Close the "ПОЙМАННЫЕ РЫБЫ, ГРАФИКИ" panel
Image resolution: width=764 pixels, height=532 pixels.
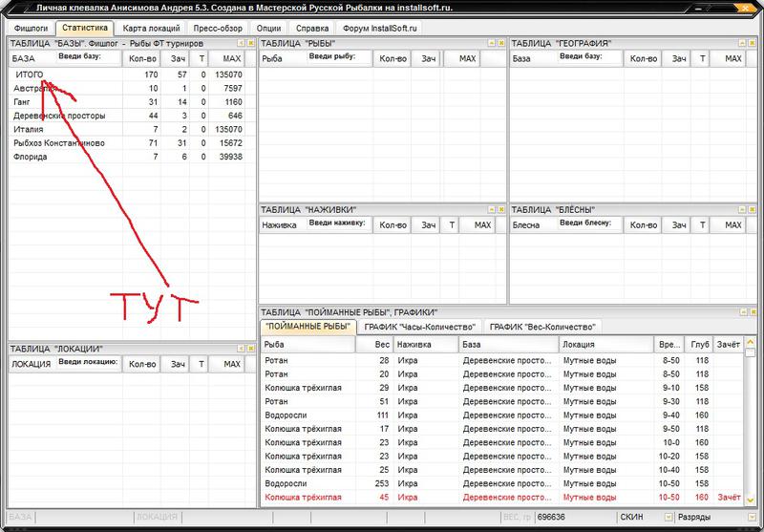pos(753,311)
